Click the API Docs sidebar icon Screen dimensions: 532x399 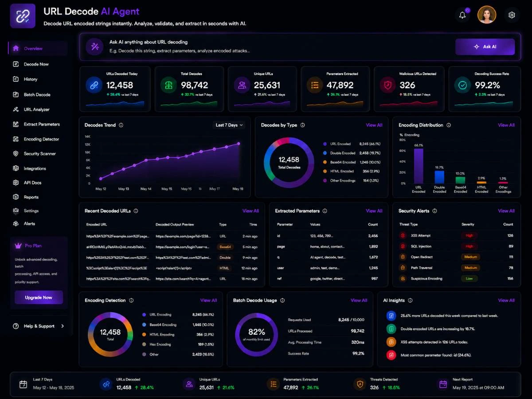pos(16,183)
